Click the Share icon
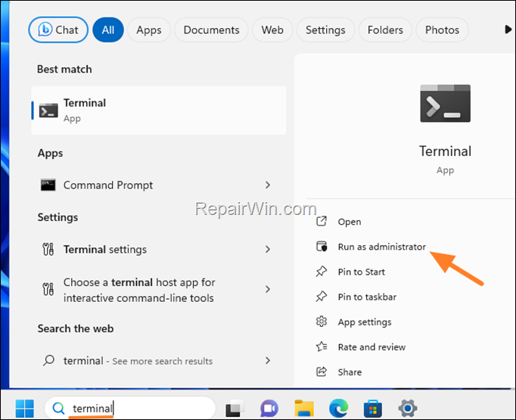The height and width of the screenshot is (420, 516). point(322,372)
